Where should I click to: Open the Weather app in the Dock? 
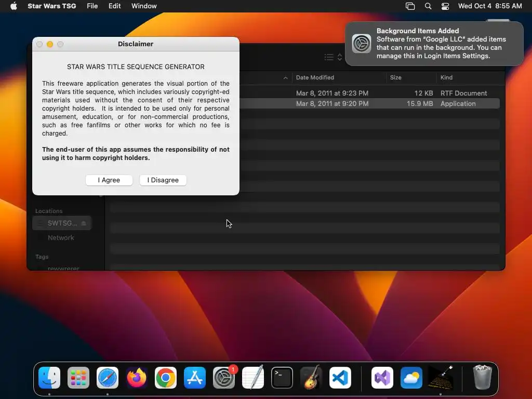(411, 378)
